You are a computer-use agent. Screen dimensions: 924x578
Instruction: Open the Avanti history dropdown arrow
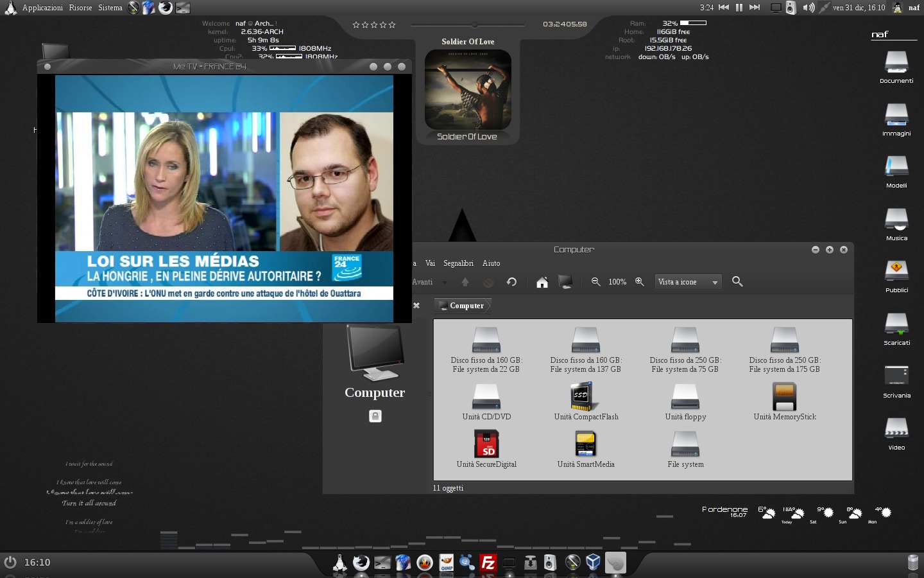[445, 282]
